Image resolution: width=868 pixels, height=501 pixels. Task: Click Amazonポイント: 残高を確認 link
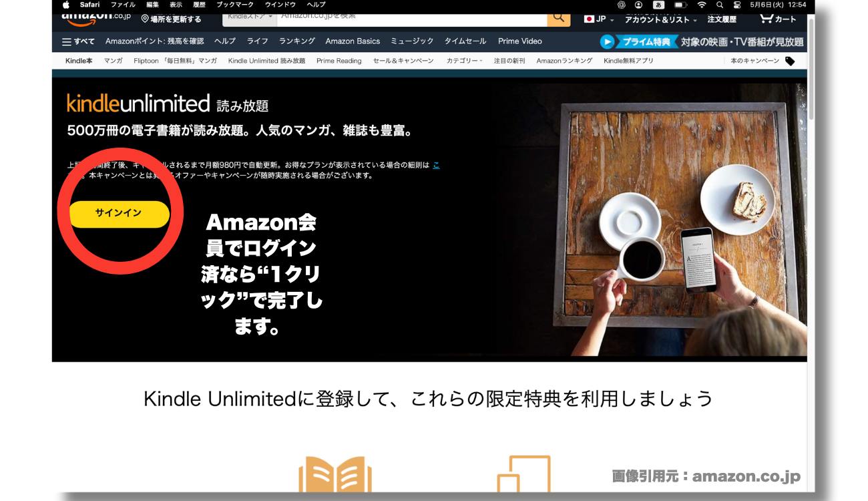coord(154,41)
